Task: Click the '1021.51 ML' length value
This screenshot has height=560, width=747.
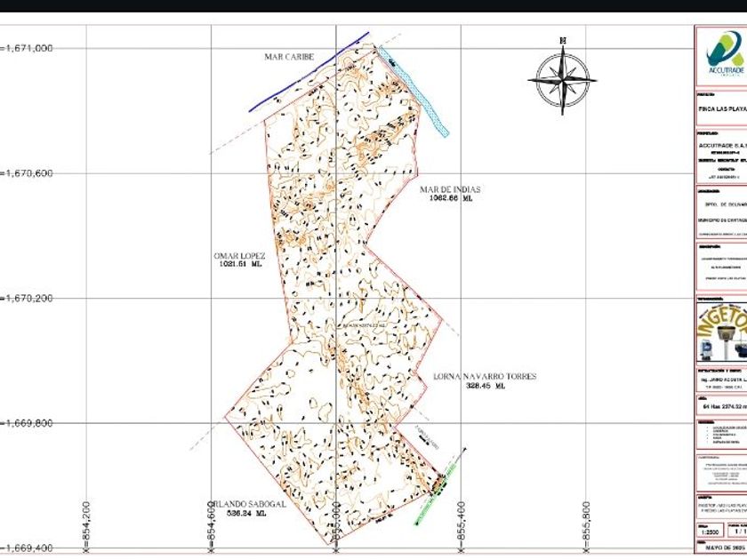Action: (240, 264)
